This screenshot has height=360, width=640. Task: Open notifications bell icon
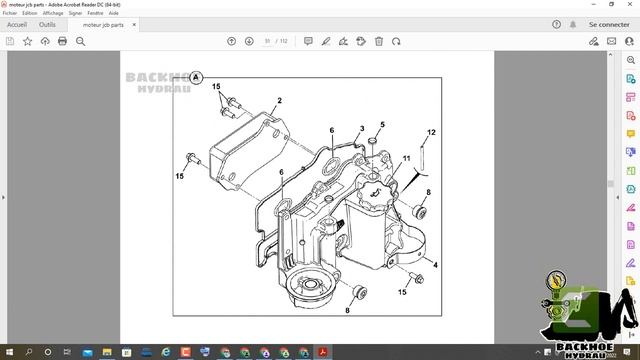573,24
